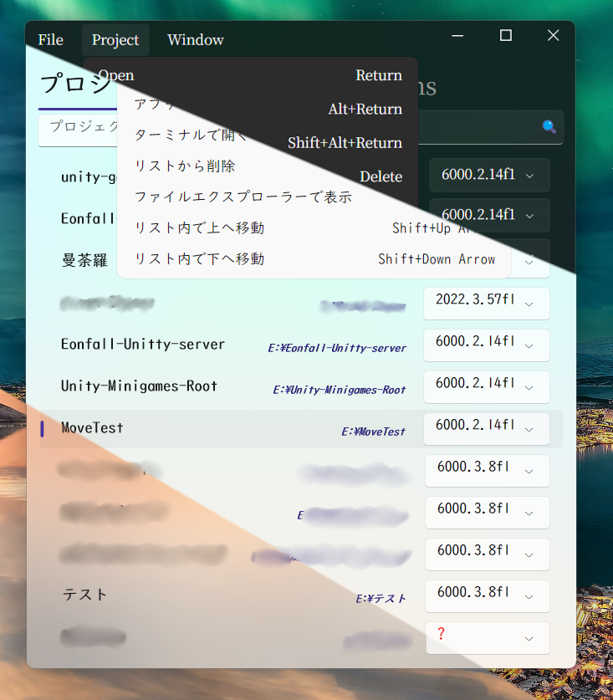This screenshot has width=613, height=700.
Task: Click the E:¥MoveTest path
Action: (373, 432)
